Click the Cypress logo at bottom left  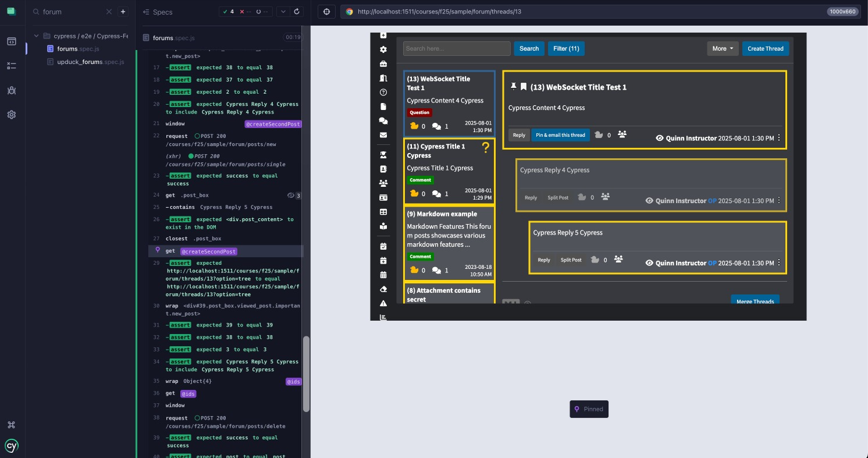12,446
